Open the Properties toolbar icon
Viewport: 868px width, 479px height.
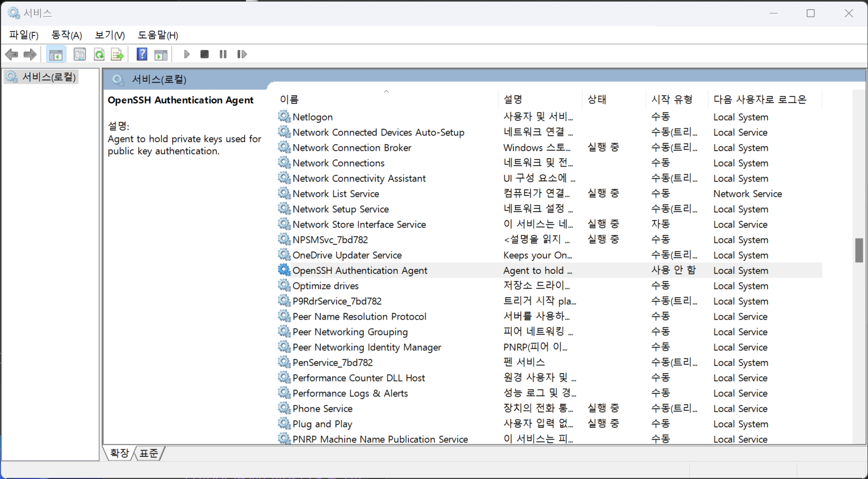click(80, 54)
